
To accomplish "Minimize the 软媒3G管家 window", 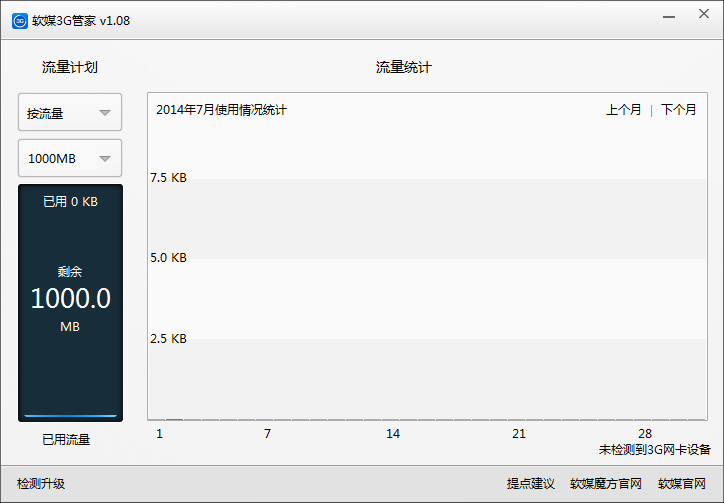I will (669, 17).
